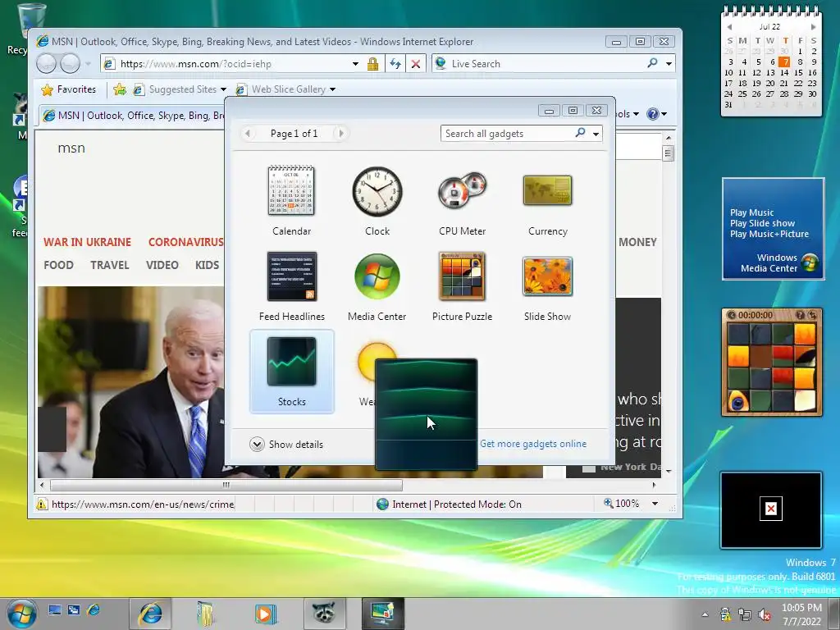This screenshot has width=840, height=630.
Task: Open the Recycle Bin on desktop
Action: click(21, 30)
